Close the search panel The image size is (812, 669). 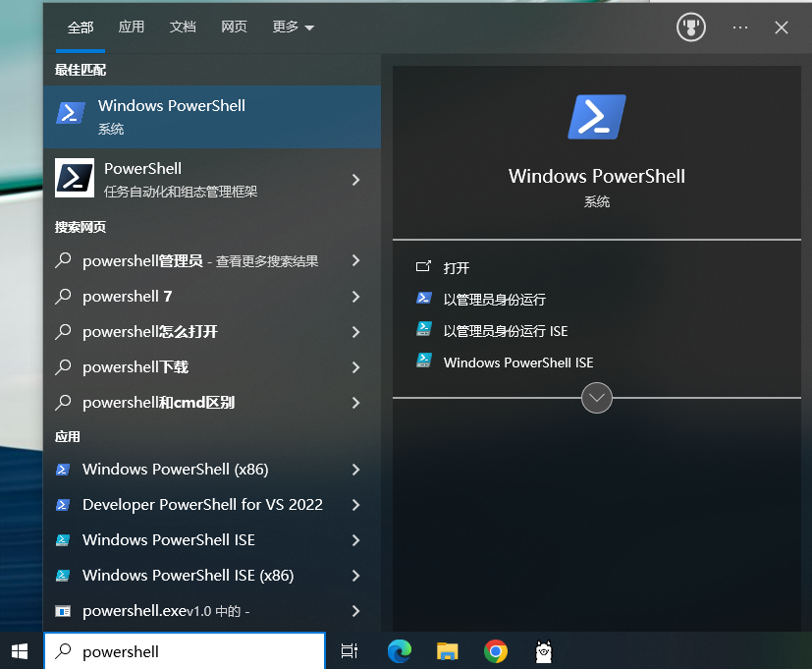[782, 28]
